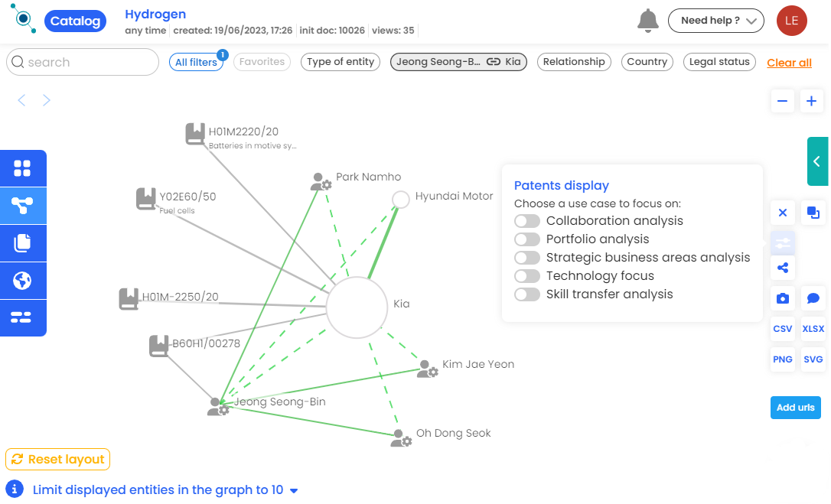Open the dashboard grid view in sidebar

tap(23, 168)
